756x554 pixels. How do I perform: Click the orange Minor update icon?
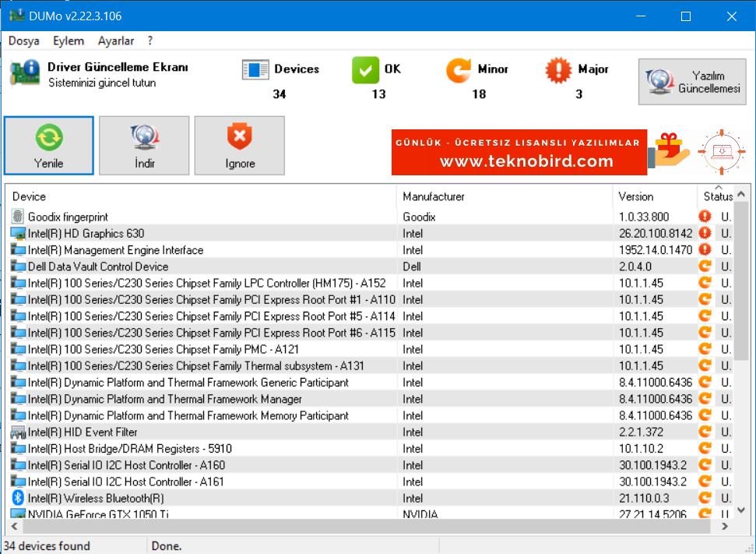(458, 70)
